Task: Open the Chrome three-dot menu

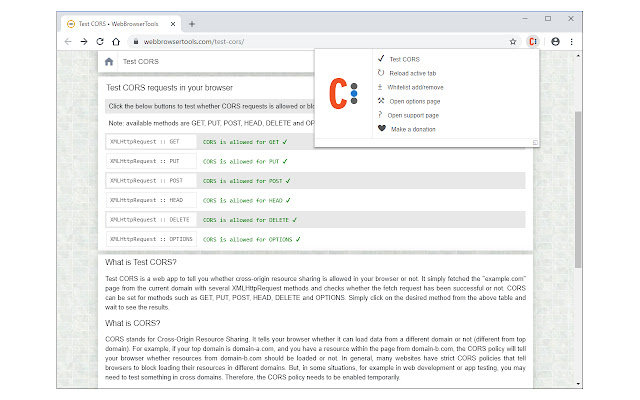Action: click(571, 42)
